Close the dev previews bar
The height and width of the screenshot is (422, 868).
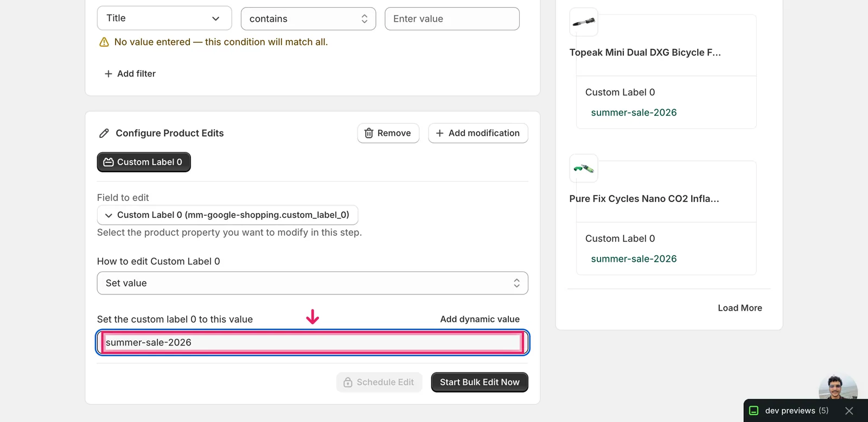[849, 411]
